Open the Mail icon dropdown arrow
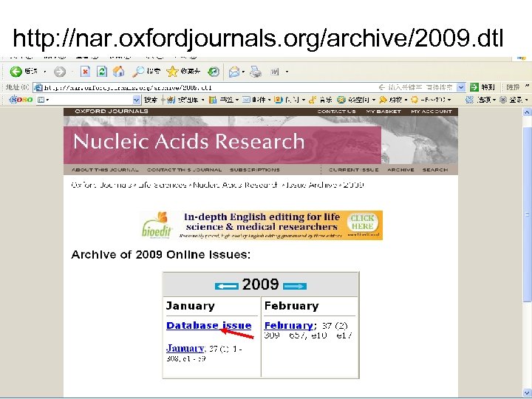 click(243, 72)
